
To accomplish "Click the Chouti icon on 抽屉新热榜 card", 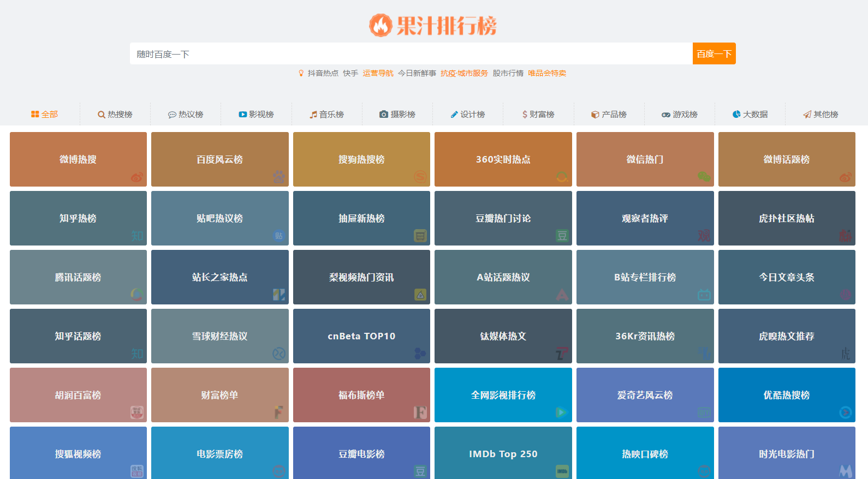I will 420,236.
